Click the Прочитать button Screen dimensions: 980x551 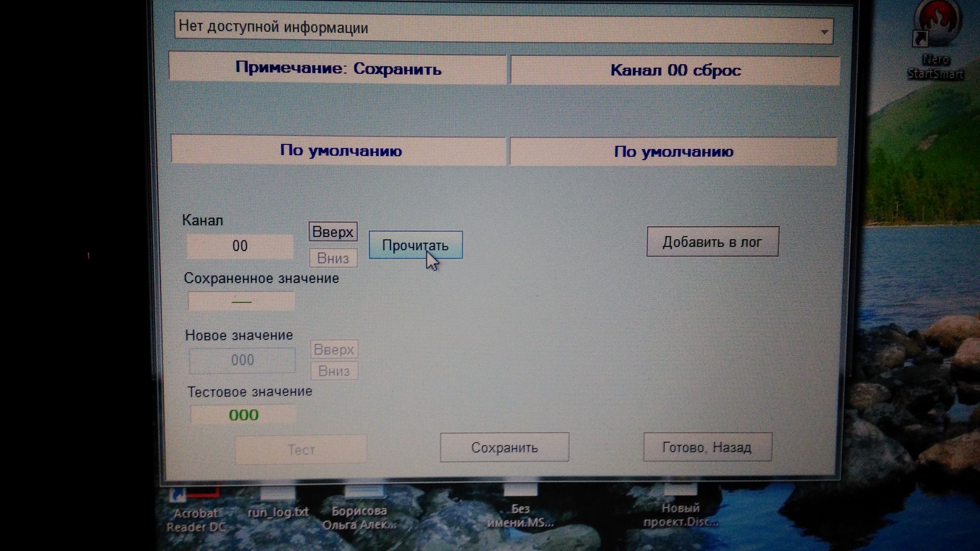415,245
